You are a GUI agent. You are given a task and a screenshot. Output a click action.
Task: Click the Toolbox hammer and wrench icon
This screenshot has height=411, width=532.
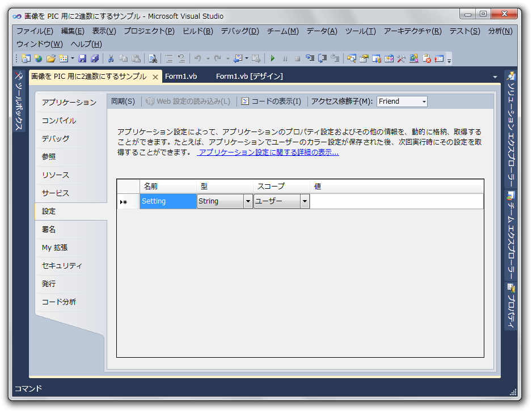pyautogui.click(x=402, y=58)
